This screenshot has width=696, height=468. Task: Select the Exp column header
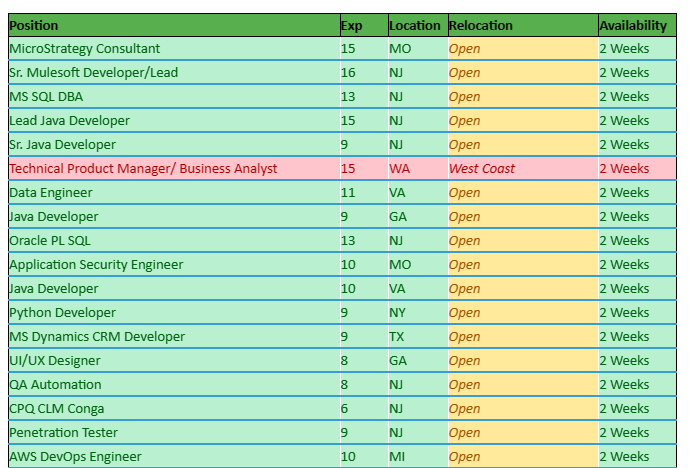tap(364, 25)
